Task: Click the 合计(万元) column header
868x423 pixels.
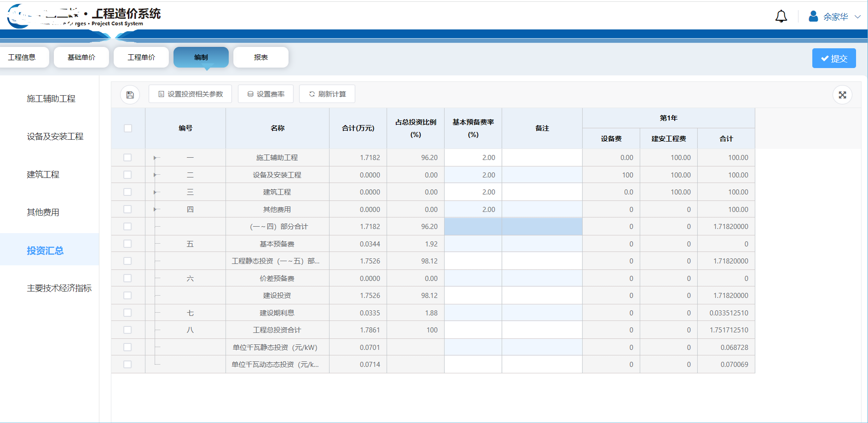Action: click(358, 128)
